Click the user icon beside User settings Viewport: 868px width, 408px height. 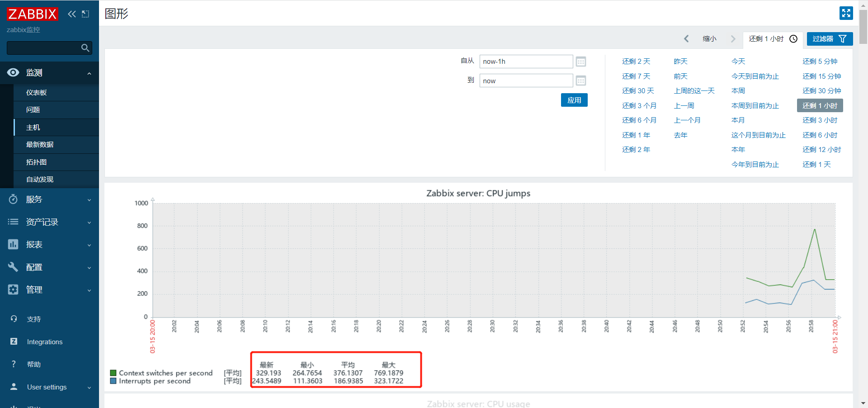14,387
